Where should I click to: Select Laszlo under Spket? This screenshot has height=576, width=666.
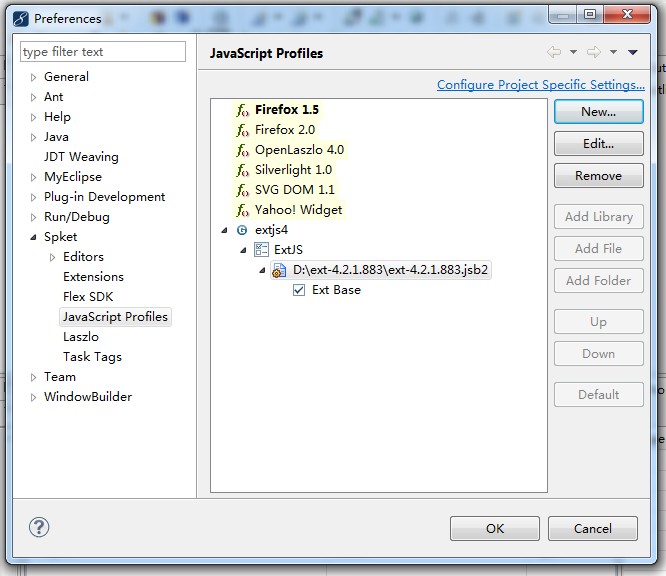(x=81, y=336)
